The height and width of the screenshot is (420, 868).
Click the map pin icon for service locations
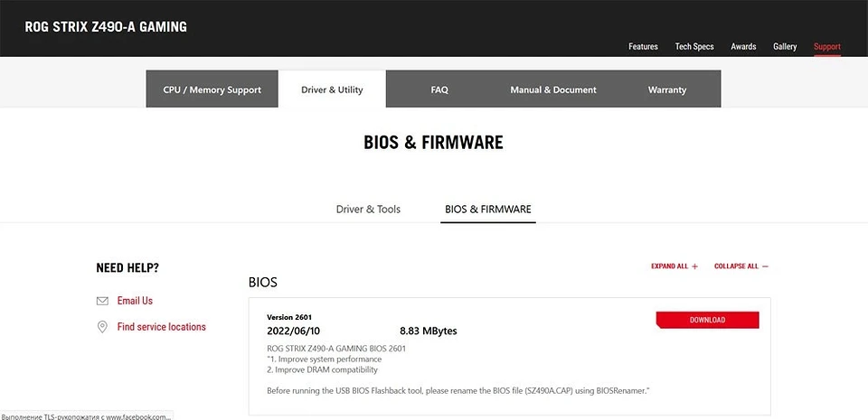pyautogui.click(x=102, y=327)
